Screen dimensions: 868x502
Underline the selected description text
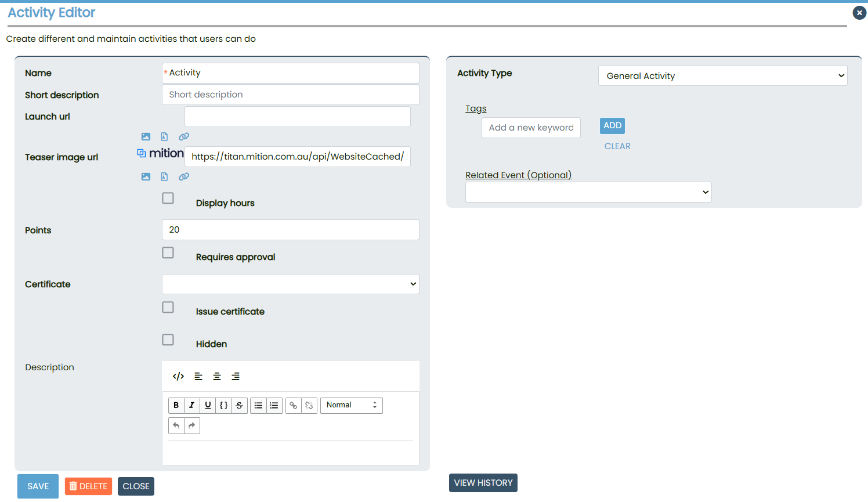tap(208, 406)
